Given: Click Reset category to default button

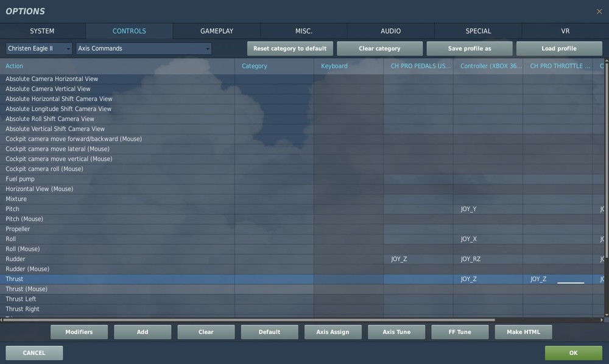Looking at the screenshot, I should pos(290,49).
